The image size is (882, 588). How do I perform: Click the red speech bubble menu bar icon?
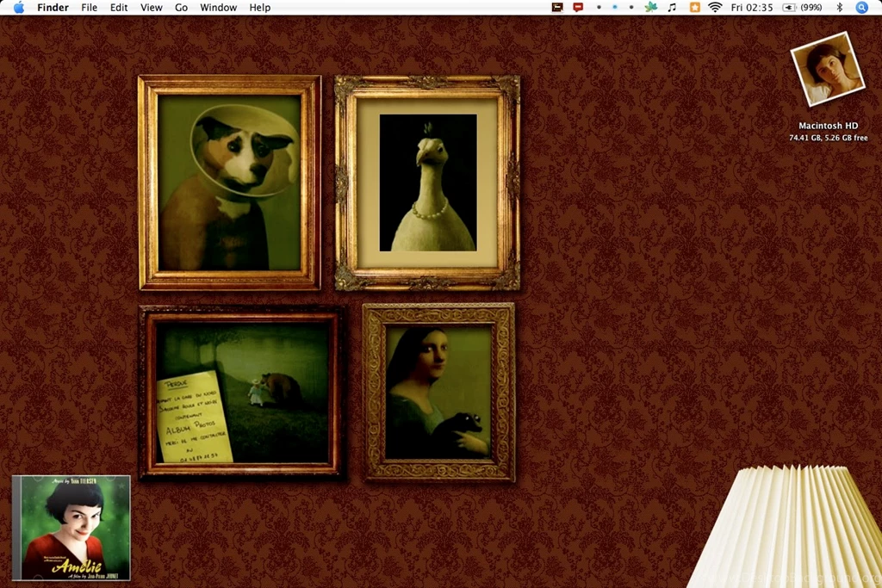click(x=578, y=7)
